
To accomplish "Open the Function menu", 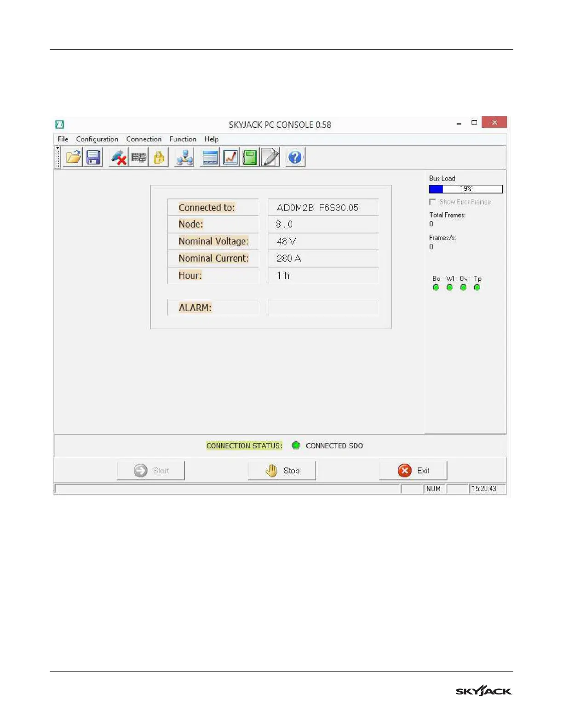I will tap(183, 139).
